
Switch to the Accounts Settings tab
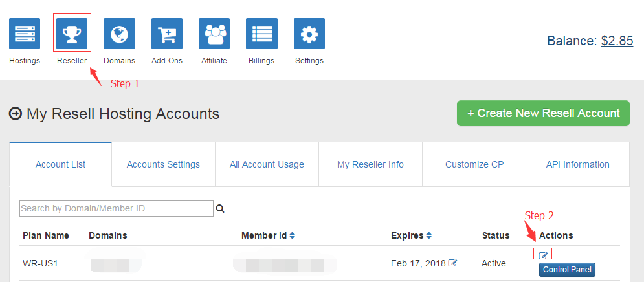163,164
